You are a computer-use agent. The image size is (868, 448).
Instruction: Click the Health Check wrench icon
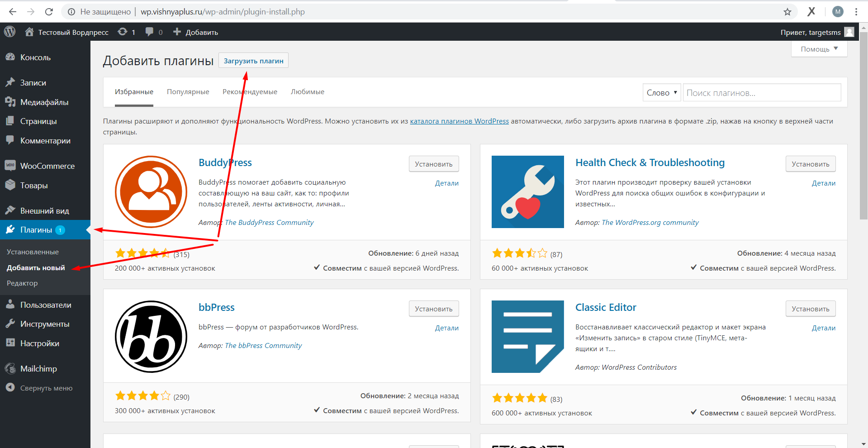[528, 192]
